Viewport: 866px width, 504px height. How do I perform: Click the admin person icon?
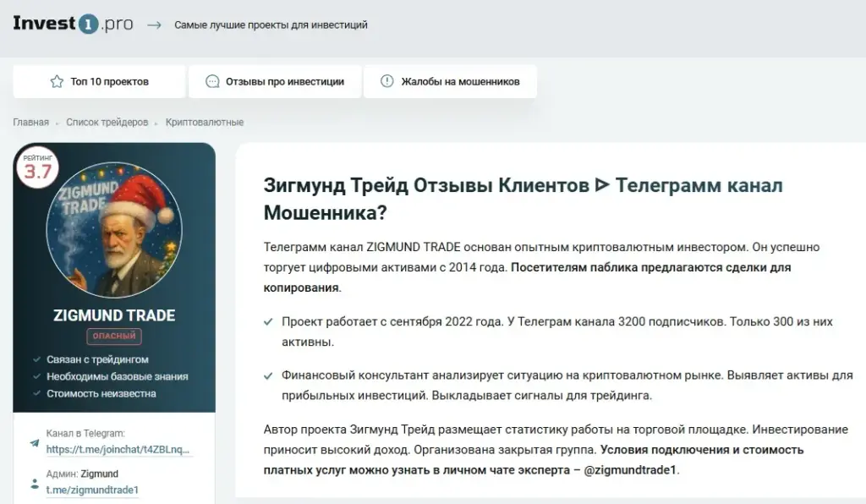pyautogui.click(x=34, y=484)
